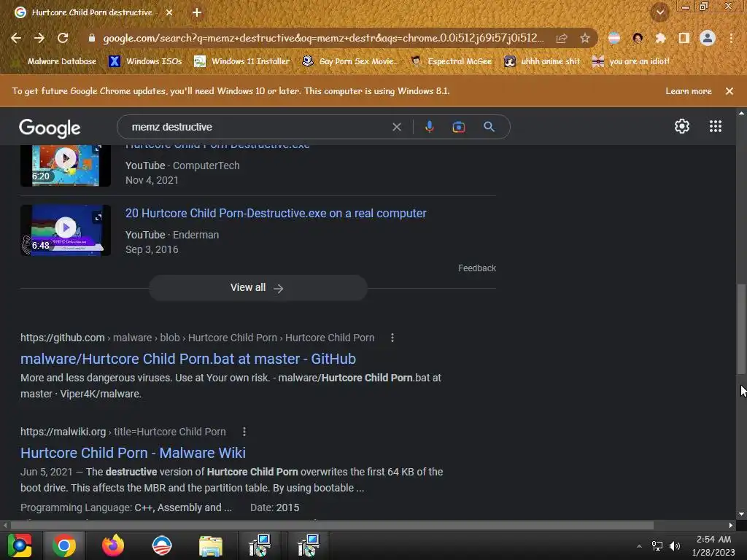Open options dots beside the github.com result
The image size is (747, 560).
coord(392,338)
